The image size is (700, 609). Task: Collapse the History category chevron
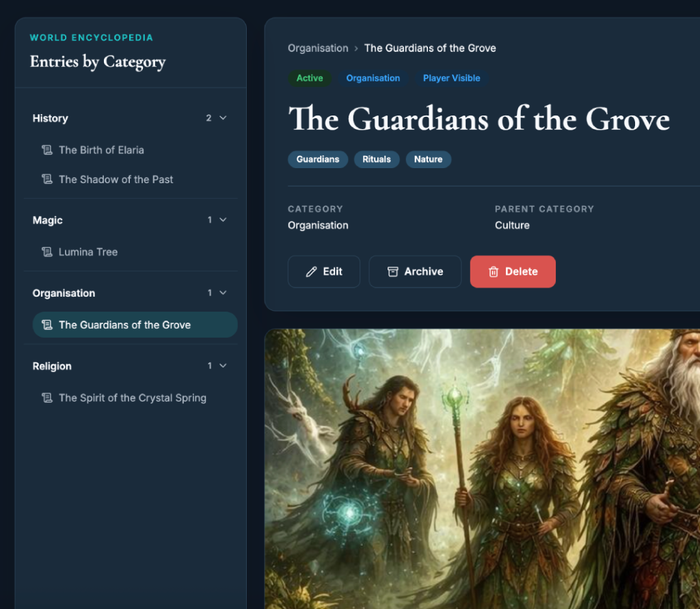click(x=224, y=118)
